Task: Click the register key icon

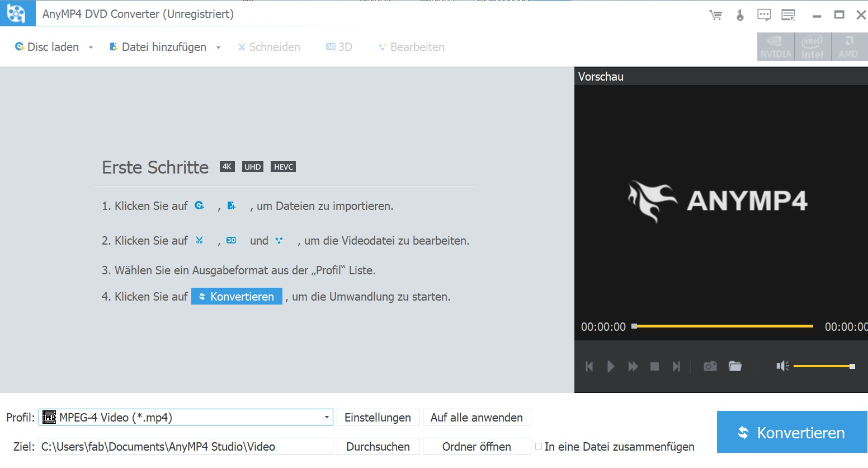Action: [x=740, y=15]
